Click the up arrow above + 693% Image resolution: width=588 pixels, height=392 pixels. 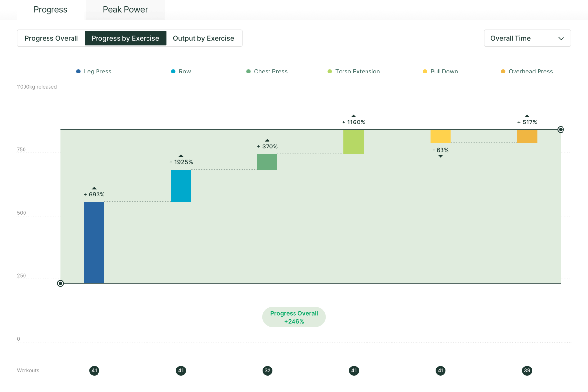[x=94, y=188]
